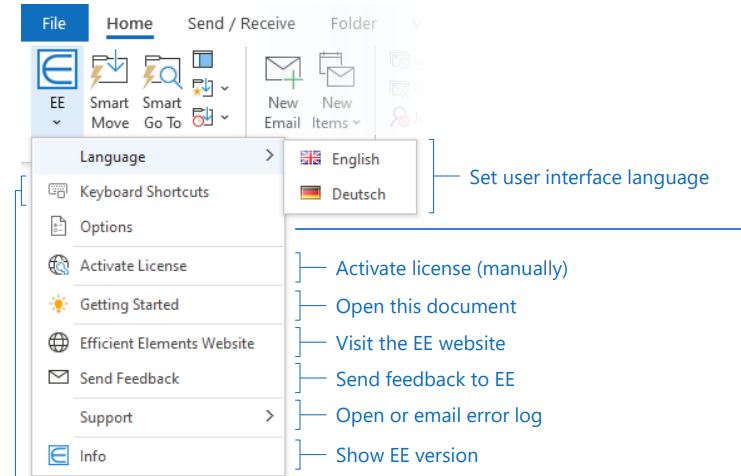Open the Language submenu entry

click(x=160, y=156)
